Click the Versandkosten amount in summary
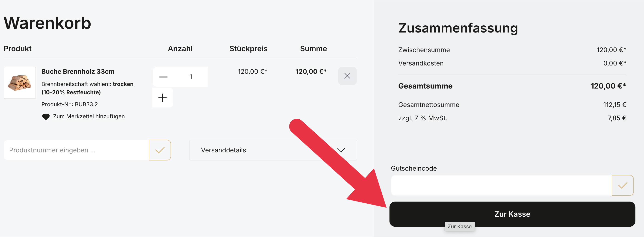644x237 pixels. (614, 63)
